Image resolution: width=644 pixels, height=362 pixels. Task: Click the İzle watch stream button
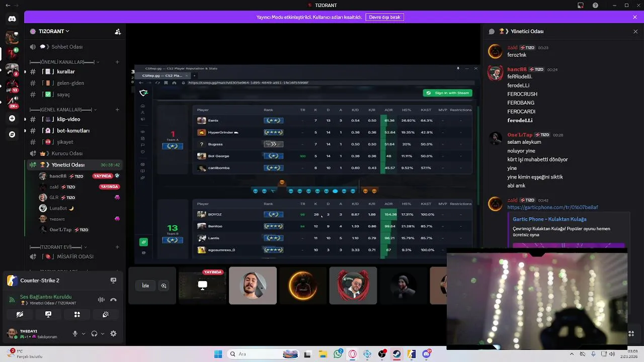coord(145,286)
